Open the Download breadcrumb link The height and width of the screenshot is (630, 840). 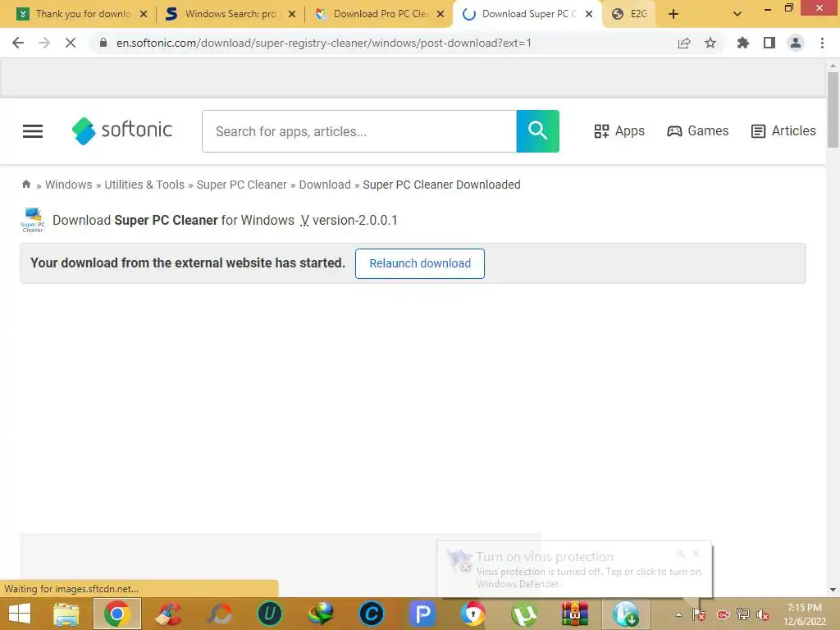tap(325, 185)
